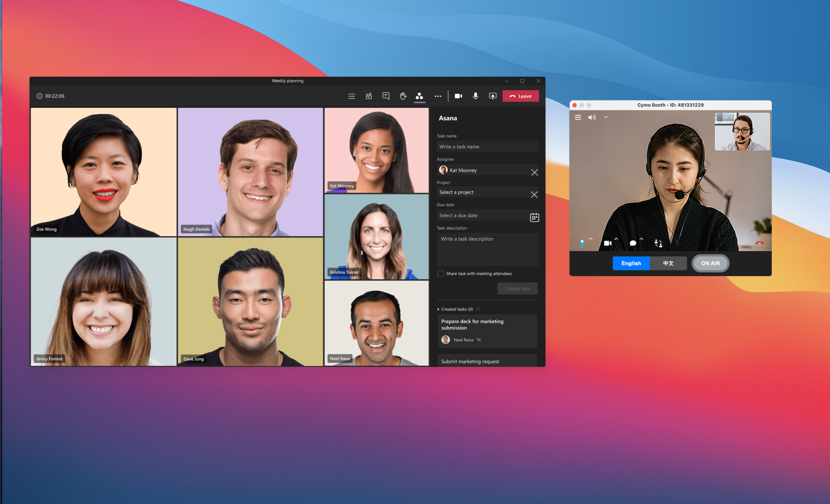Open the meeting chat in Teams
The height and width of the screenshot is (504, 830).
pyautogui.click(x=386, y=96)
